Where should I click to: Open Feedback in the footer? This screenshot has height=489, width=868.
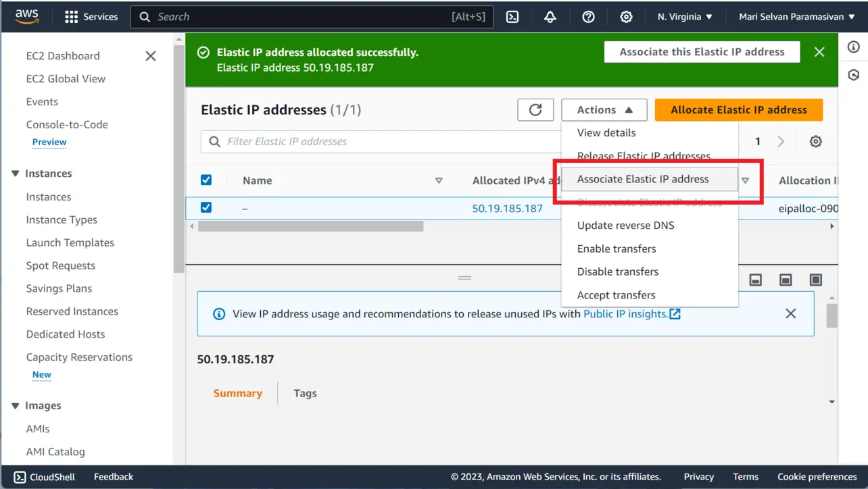pyautogui.click(x=114, y=477)
